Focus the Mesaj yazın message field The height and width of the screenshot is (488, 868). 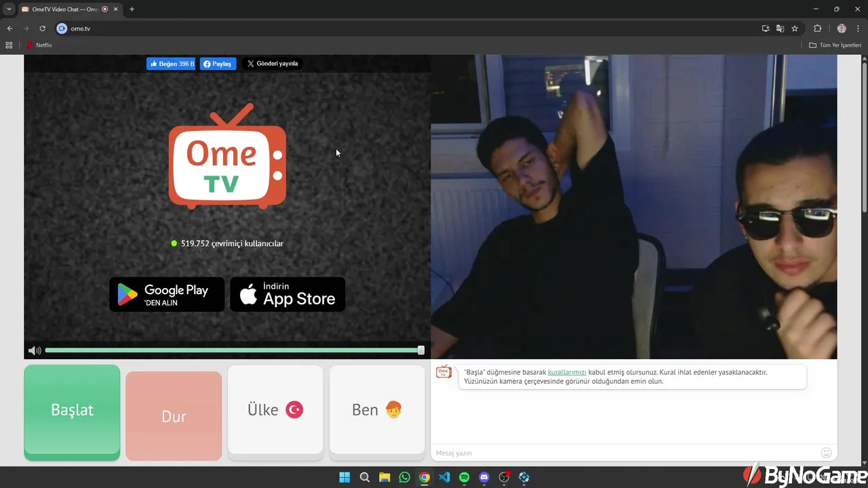624,453
